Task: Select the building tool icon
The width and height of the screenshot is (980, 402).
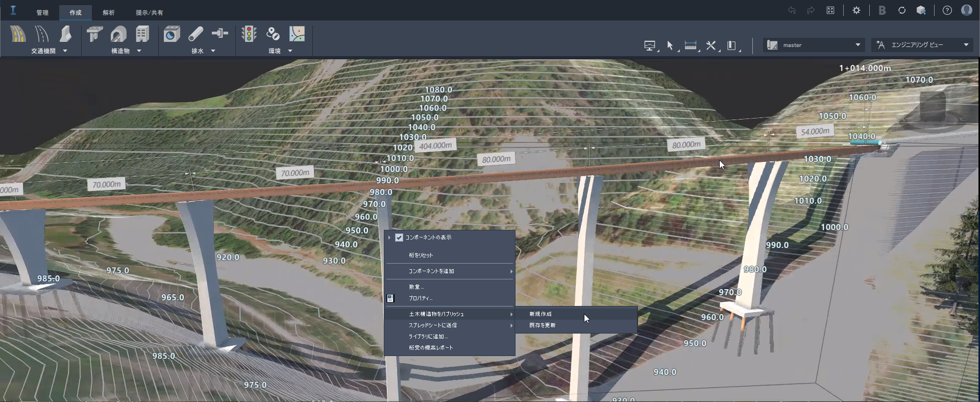Action: (x=142, y=34)
